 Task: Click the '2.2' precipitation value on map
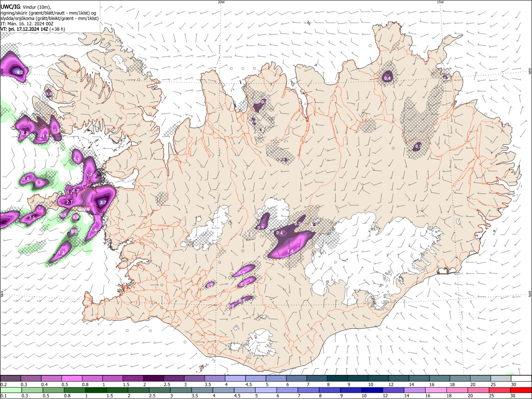25,133
